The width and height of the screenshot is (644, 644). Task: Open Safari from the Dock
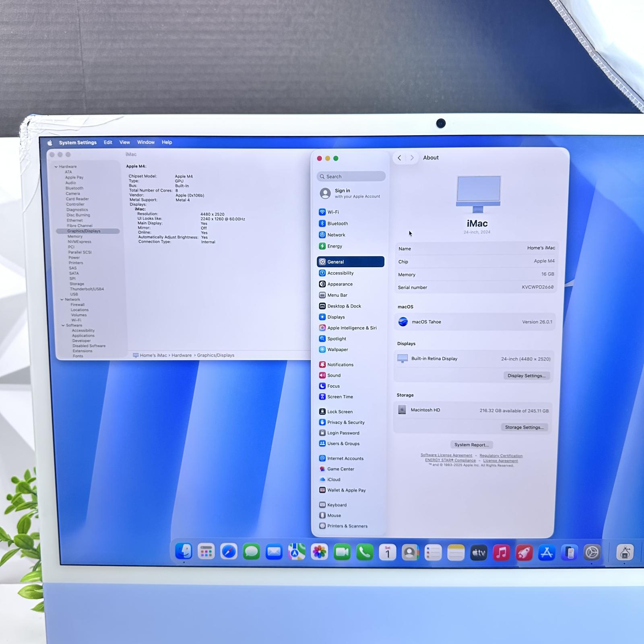228,552
